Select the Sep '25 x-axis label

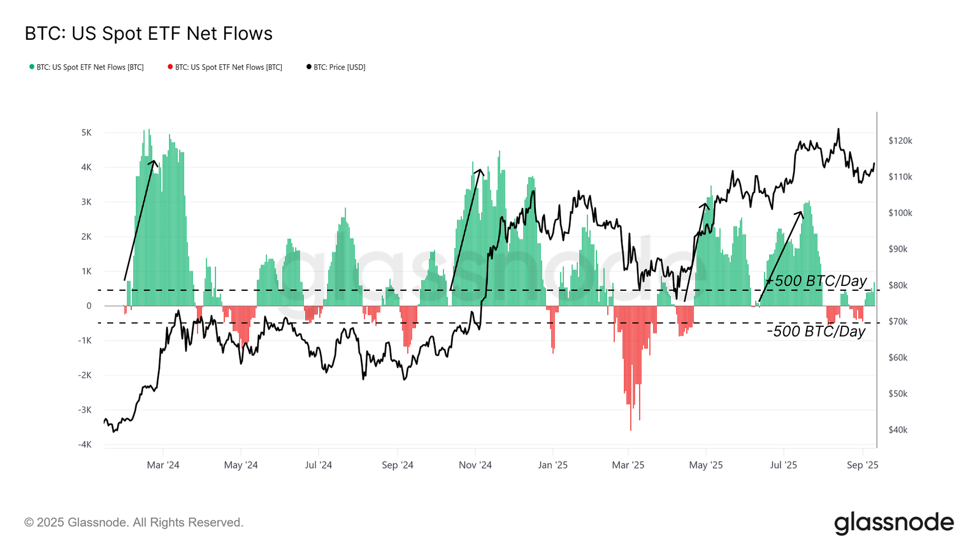pos(862,465)
